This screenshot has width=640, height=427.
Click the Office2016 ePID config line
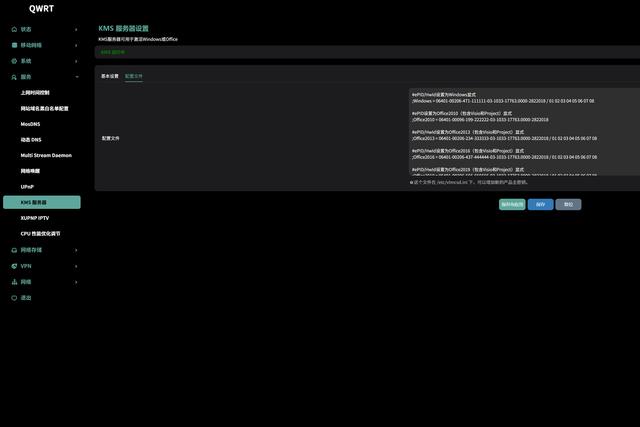[504, 157]
